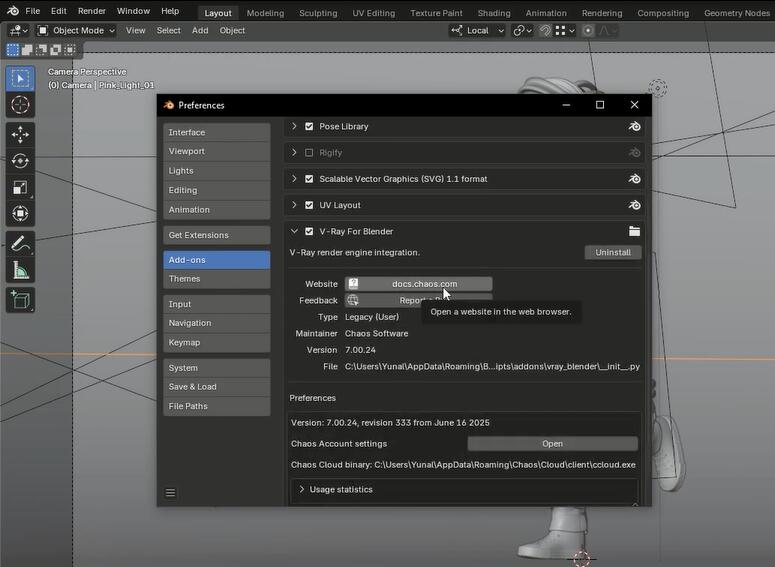Viewport: 775px width, 567px height.
Task: Switch to the Shading workspace tab
Action: 494,13
